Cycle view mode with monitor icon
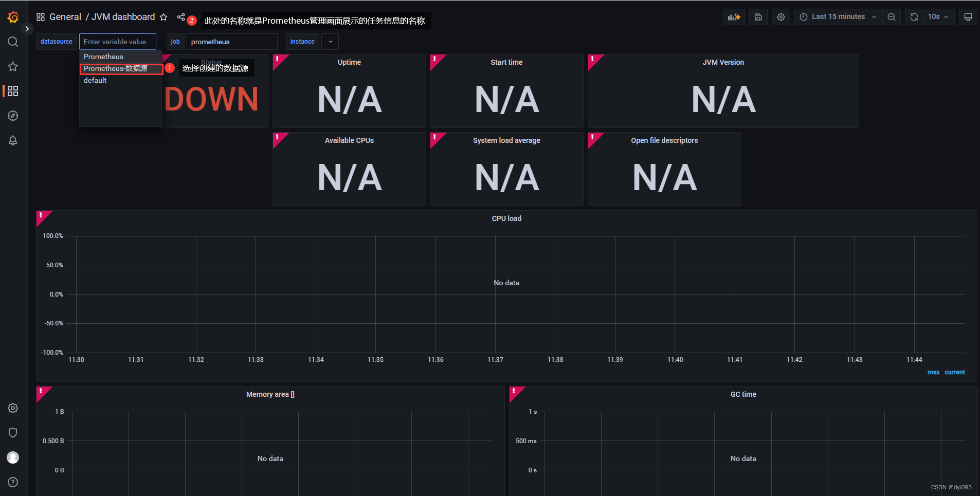The image size is (980, 496). coord(968,17)
